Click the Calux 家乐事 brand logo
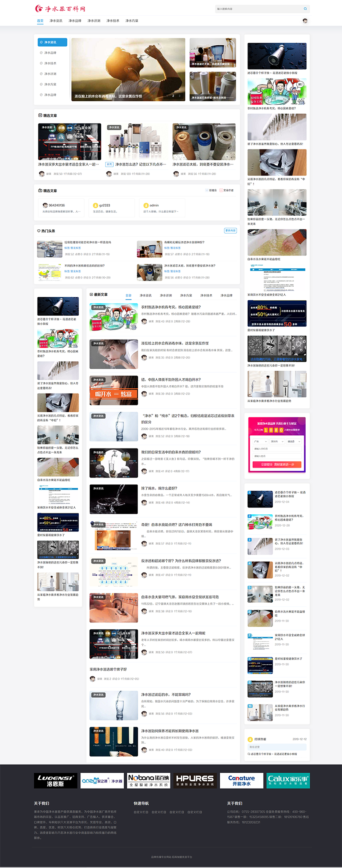342x868 pixels. point(288,780)
